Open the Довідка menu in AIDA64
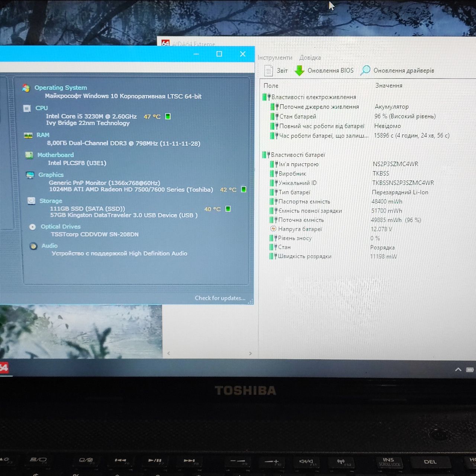476x476 pixels. [310, 58]
